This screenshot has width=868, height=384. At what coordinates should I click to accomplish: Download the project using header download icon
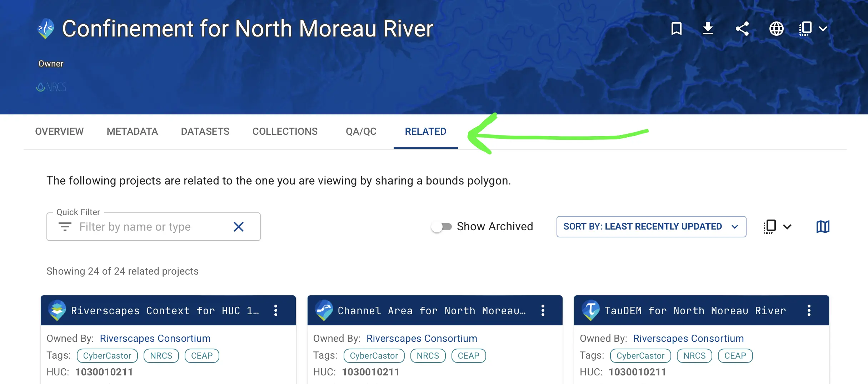point(708,29)
